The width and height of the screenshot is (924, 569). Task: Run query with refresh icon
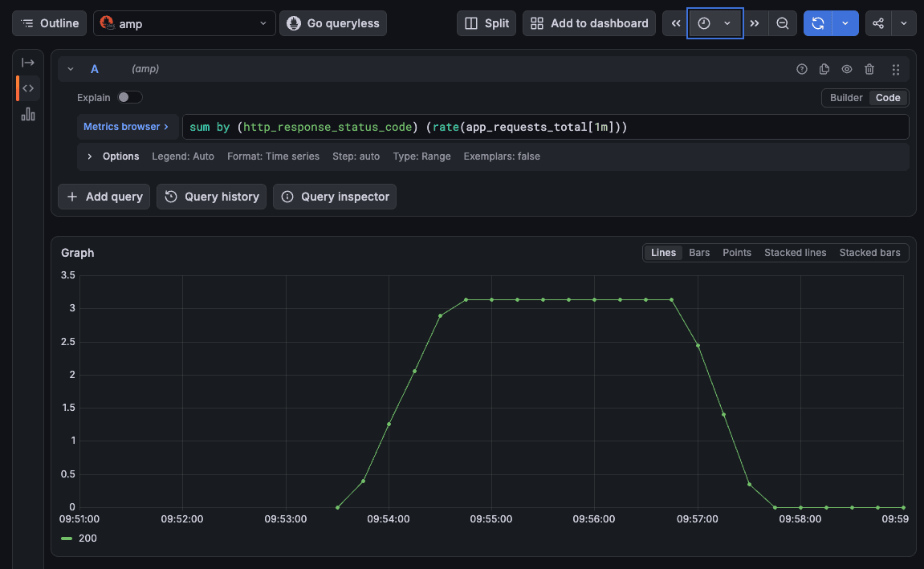point(818,23)
